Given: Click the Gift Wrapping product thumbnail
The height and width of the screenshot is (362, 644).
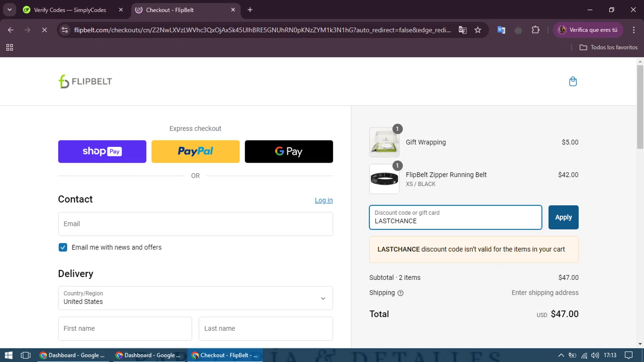Looking at the screenshot, I should pyautogui.click(x=384, y=142).
